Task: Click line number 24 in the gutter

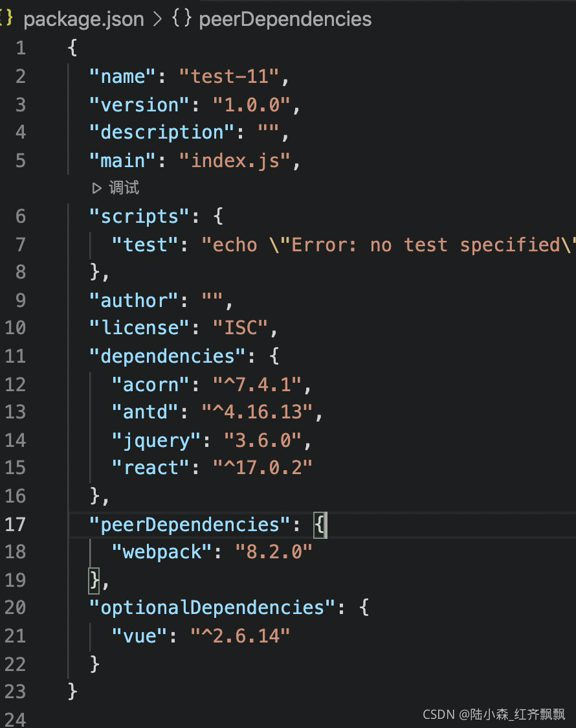Action: (15, 720)
